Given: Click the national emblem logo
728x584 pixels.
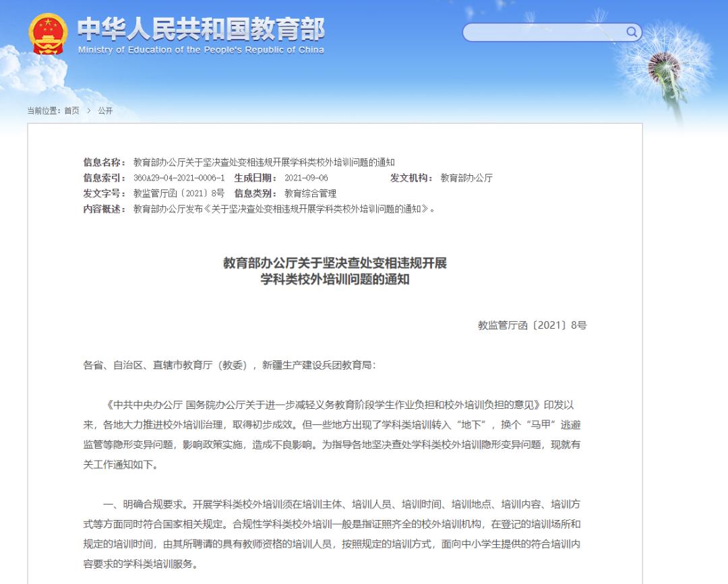Looking at the screenshot, I should click(x=47, y=34).
